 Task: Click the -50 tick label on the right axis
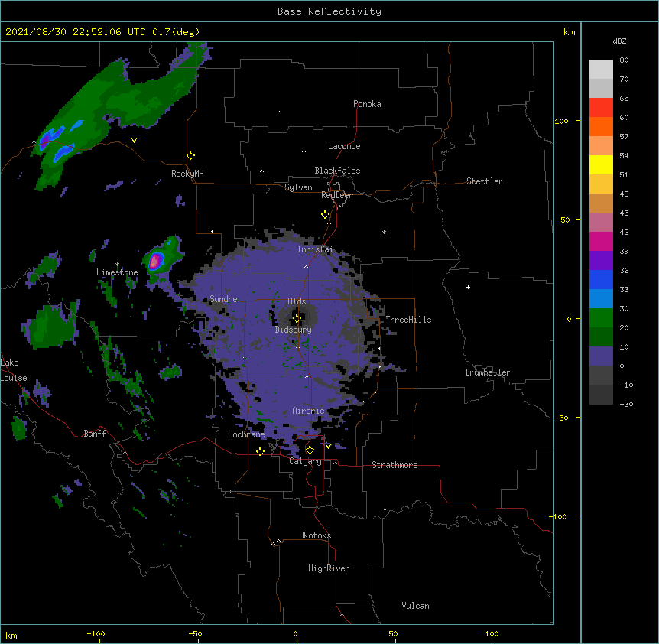coord(561,418)
